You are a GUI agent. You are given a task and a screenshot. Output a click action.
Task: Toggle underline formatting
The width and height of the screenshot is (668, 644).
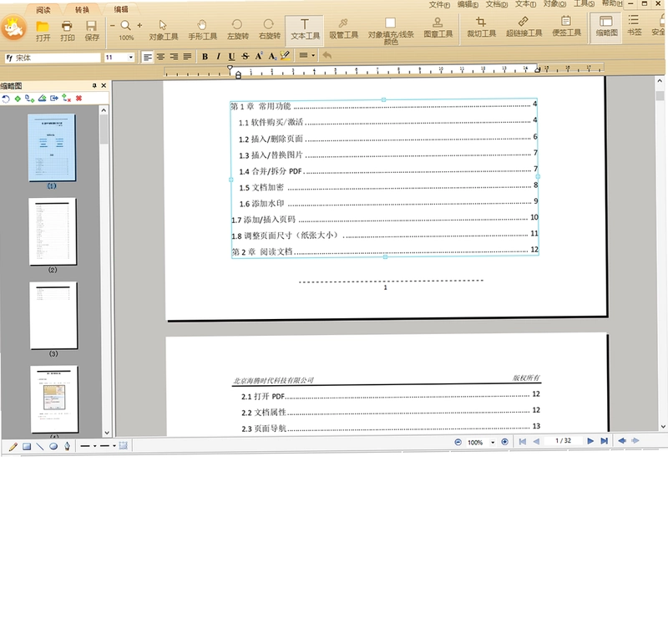coord(231,56)
